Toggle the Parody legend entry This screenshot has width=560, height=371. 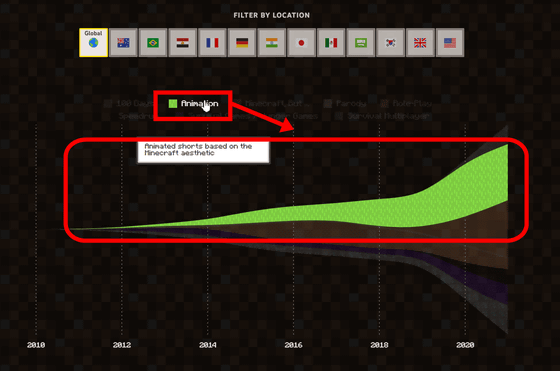(345, 104)
